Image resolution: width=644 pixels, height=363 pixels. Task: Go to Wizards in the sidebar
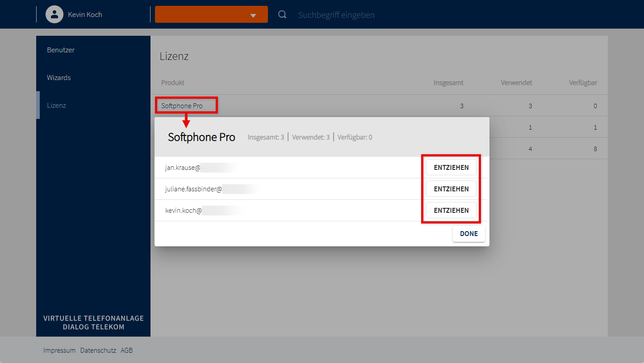pos(59,78)
